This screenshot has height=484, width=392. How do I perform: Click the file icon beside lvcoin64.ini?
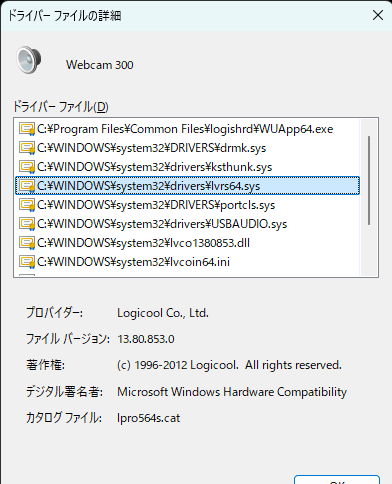click(27, 262)
